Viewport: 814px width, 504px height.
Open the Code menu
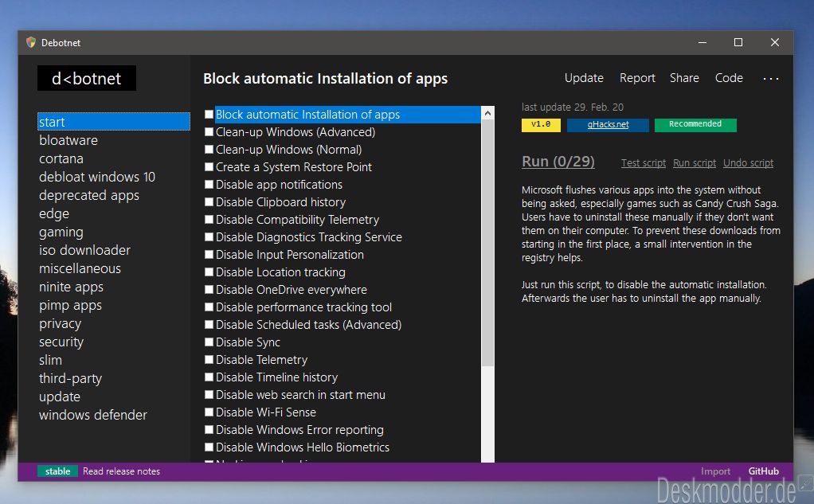coord(729,78)
